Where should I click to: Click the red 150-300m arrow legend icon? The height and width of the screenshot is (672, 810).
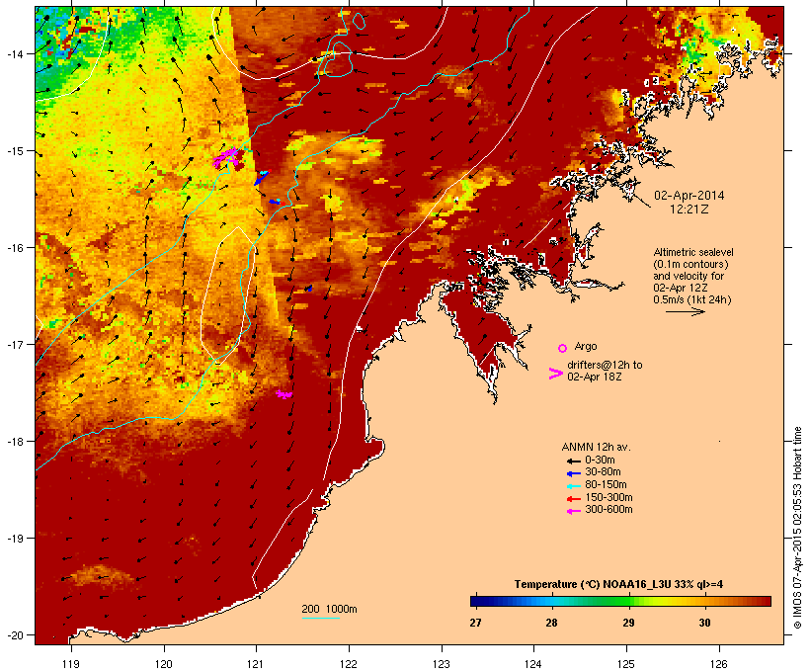pos(574,499)
